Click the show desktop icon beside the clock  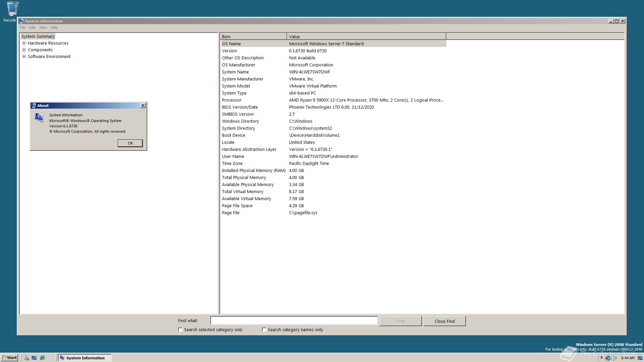click(640, 358)
